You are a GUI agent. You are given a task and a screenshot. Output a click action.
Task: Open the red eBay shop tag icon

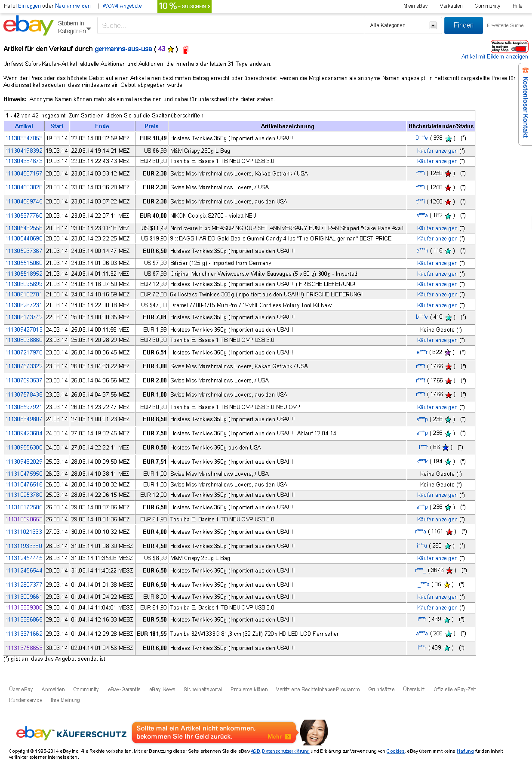185,49
